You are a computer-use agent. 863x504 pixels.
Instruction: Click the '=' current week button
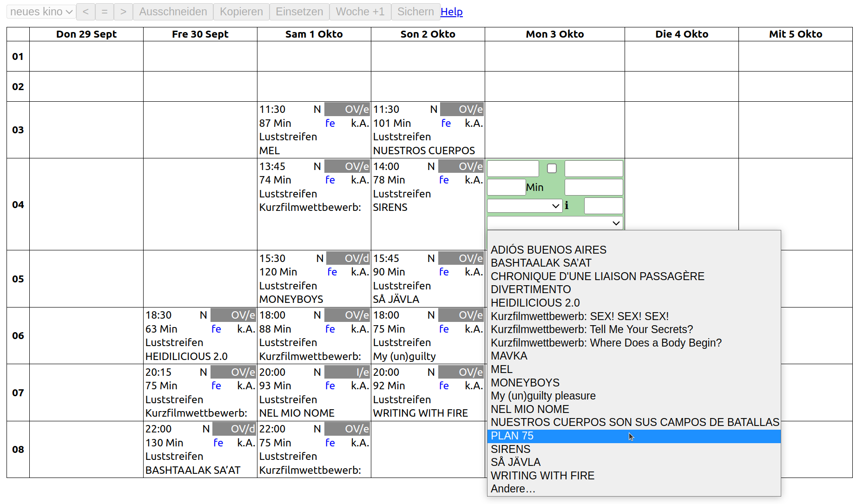tap(105, 12)
